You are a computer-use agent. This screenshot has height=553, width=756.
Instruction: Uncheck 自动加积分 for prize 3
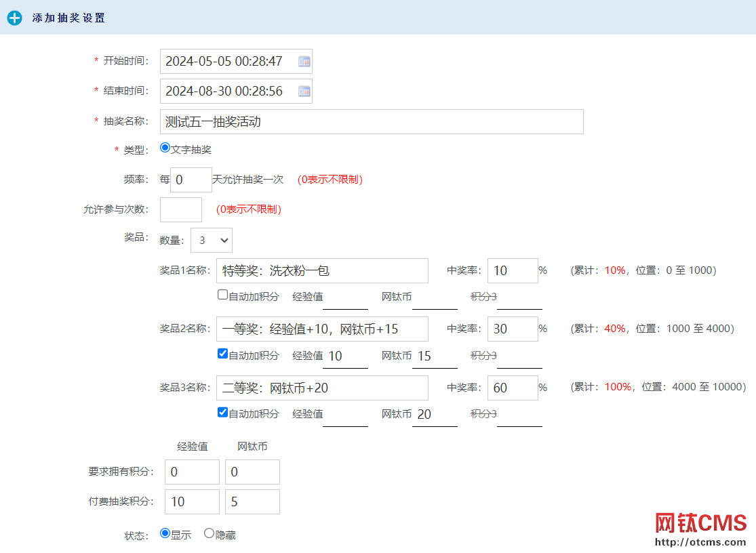pos(222,412)
